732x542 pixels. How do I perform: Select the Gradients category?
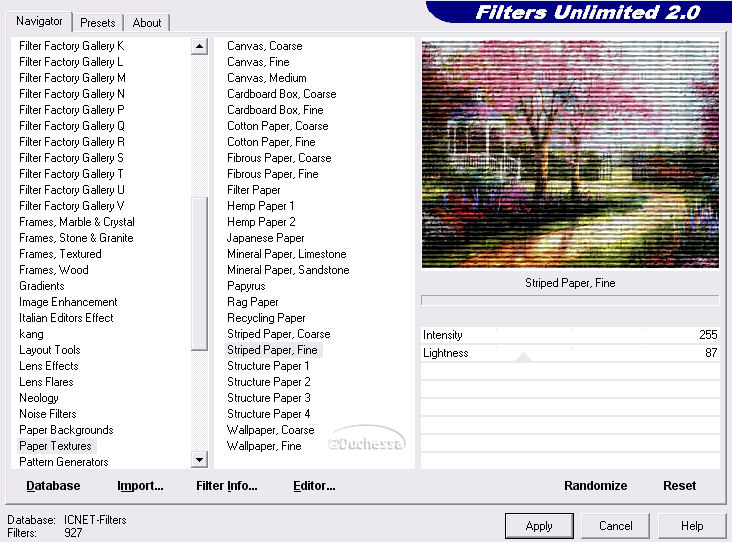(x=42, y=286)
